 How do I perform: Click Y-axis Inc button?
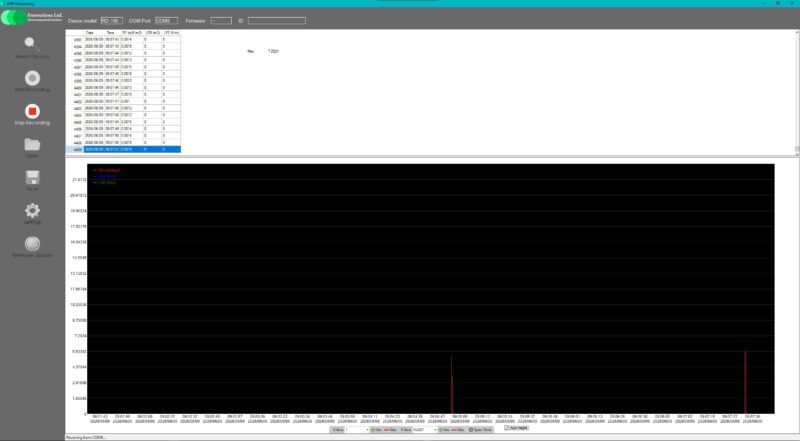pos(444,430)
